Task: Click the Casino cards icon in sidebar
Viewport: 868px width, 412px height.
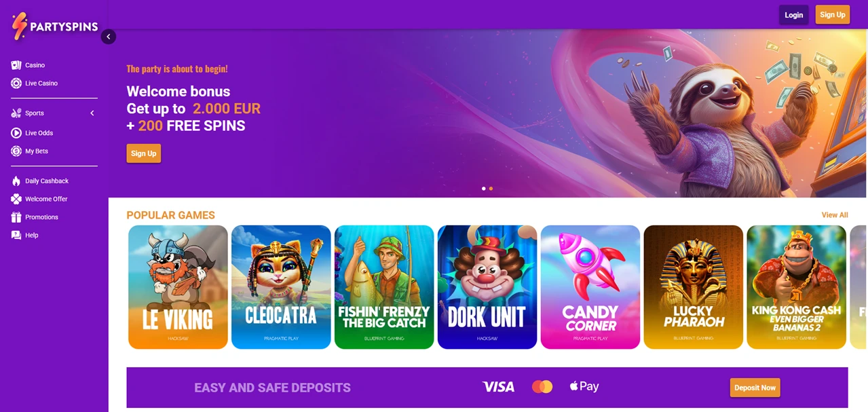Action: coord(16,65)
